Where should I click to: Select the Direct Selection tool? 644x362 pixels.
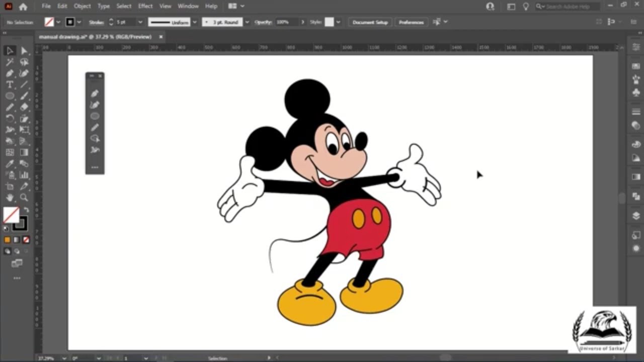pos(24,50)
